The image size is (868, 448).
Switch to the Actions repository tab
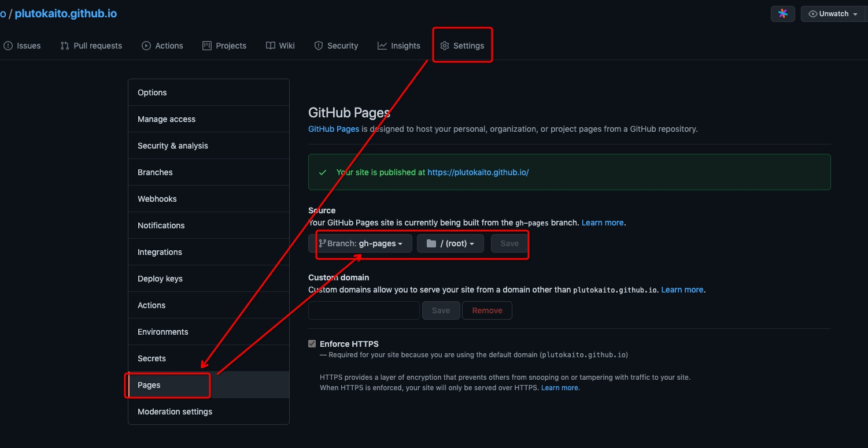pos(162,46)
